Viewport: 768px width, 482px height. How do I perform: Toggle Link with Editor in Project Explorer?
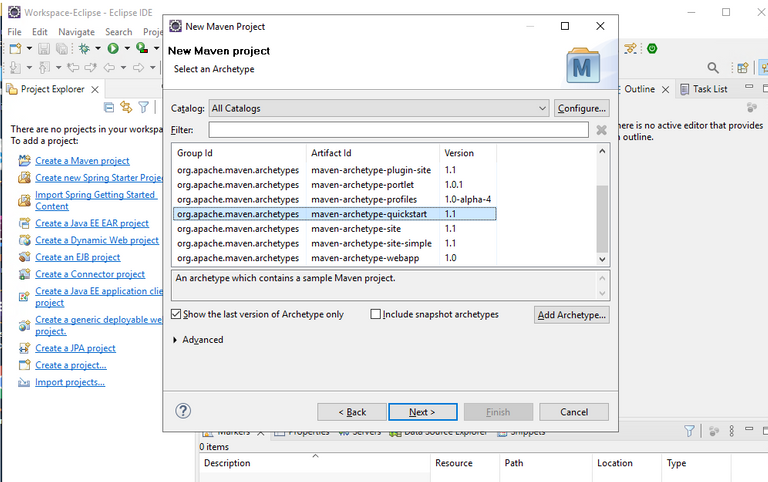126,107
